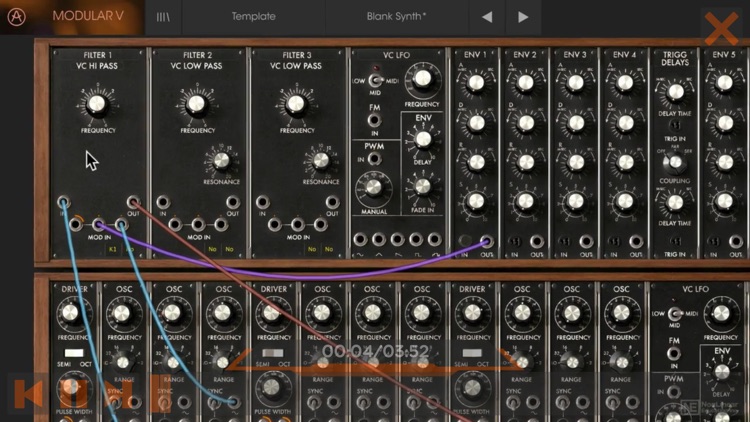Click ENV 1 OUT jack
The height and width of the screenshot is (422, 750).
pos(487,241)
